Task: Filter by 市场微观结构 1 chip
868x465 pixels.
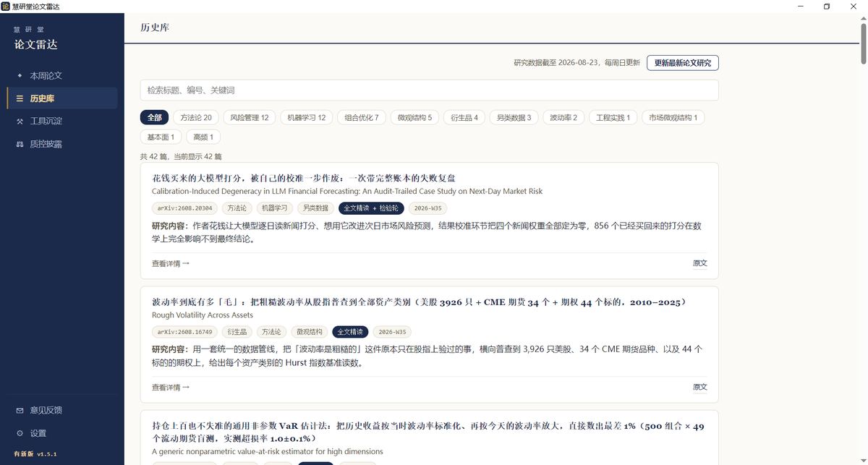Action: [673, 117]
